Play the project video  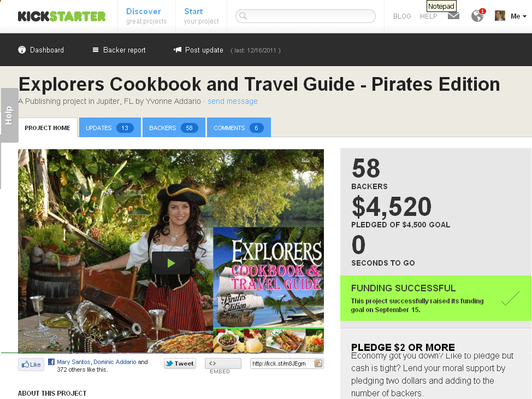[x=171, y=263]
